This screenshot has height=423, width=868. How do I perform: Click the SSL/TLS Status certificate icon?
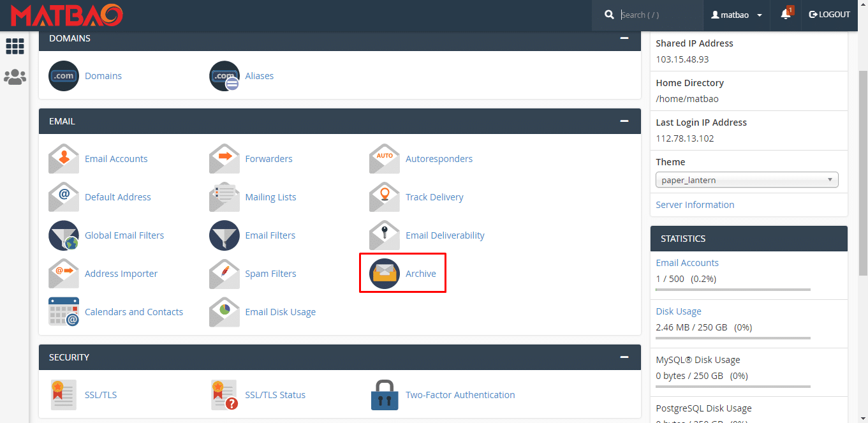tap(224, 394)
